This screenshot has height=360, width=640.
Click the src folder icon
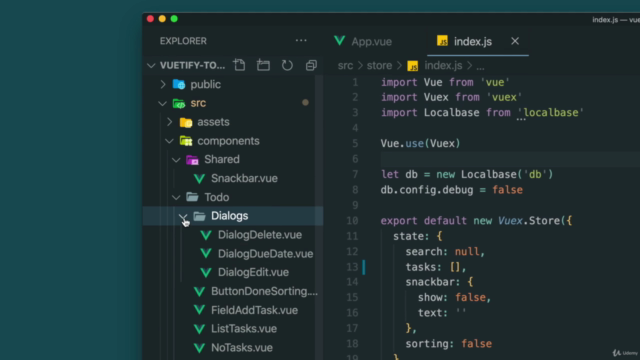click(x=179, y=103)
